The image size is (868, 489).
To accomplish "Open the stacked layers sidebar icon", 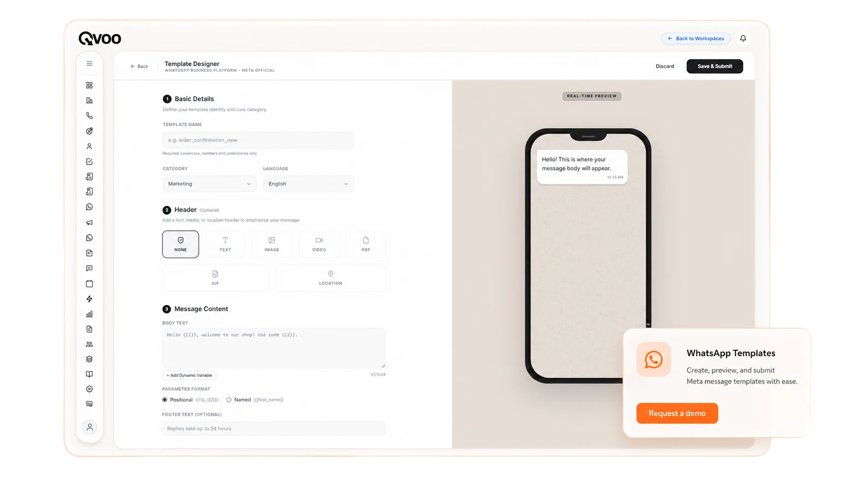I will 89,359.
